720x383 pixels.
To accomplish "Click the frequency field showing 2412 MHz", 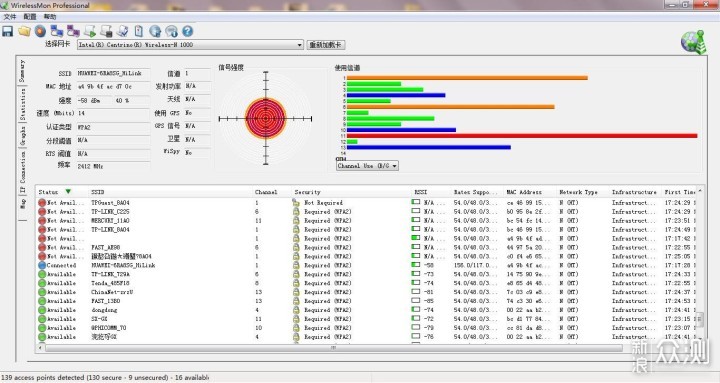I will point(112,166).
